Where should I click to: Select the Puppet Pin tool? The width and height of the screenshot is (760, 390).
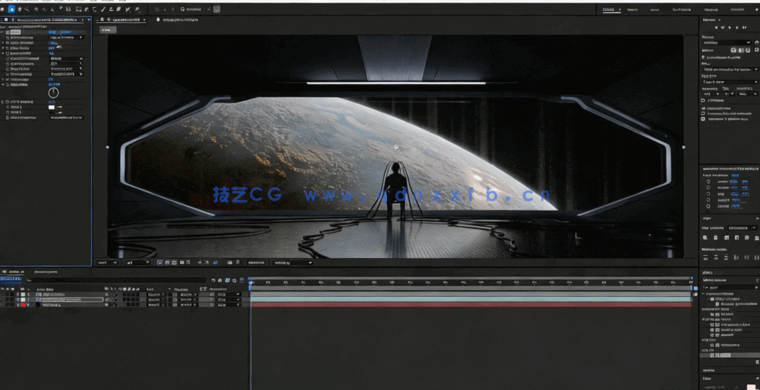point(137,9)
